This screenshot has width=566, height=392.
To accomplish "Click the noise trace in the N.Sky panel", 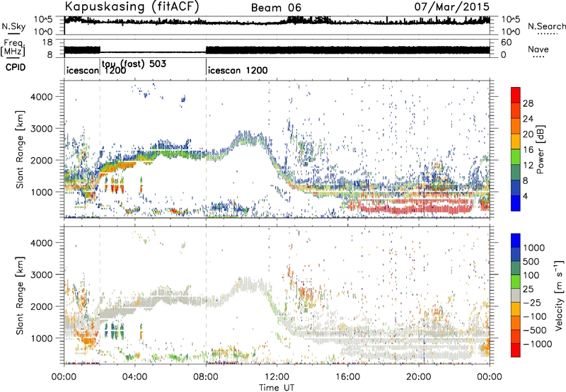I will (x=277, y=22).
